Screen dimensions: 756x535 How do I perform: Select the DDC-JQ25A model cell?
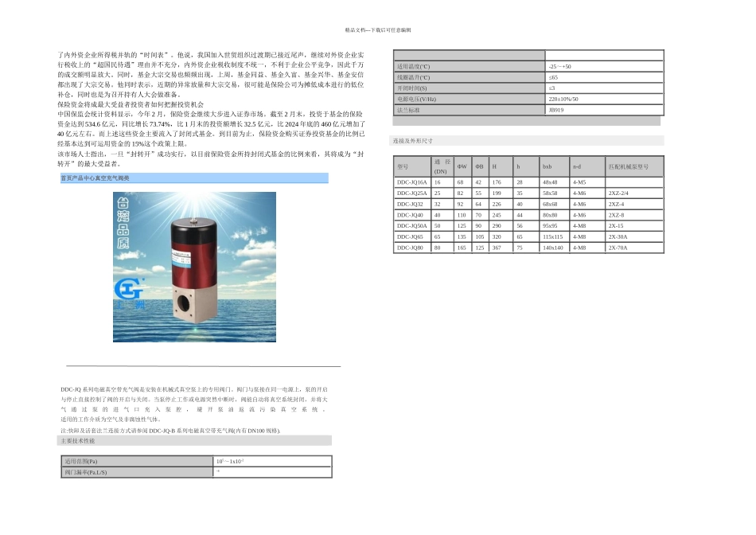point(412,193)
